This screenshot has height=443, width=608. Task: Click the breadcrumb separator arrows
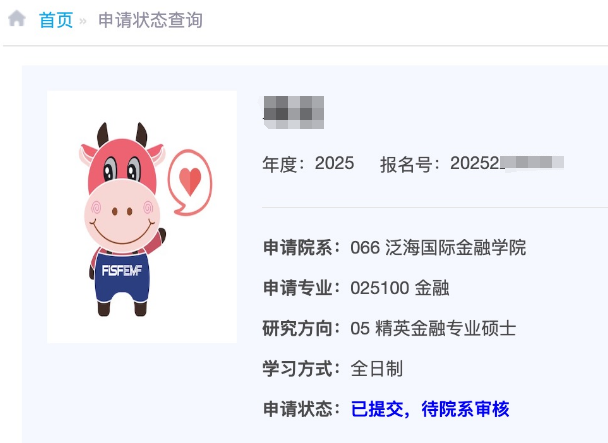(x=83, y=21)
